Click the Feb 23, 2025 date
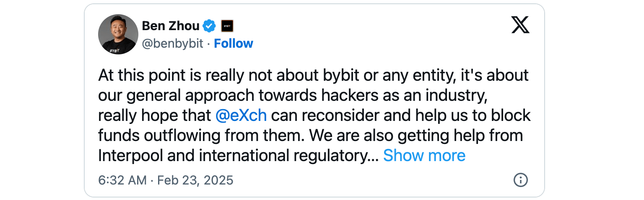 (195, 180)
